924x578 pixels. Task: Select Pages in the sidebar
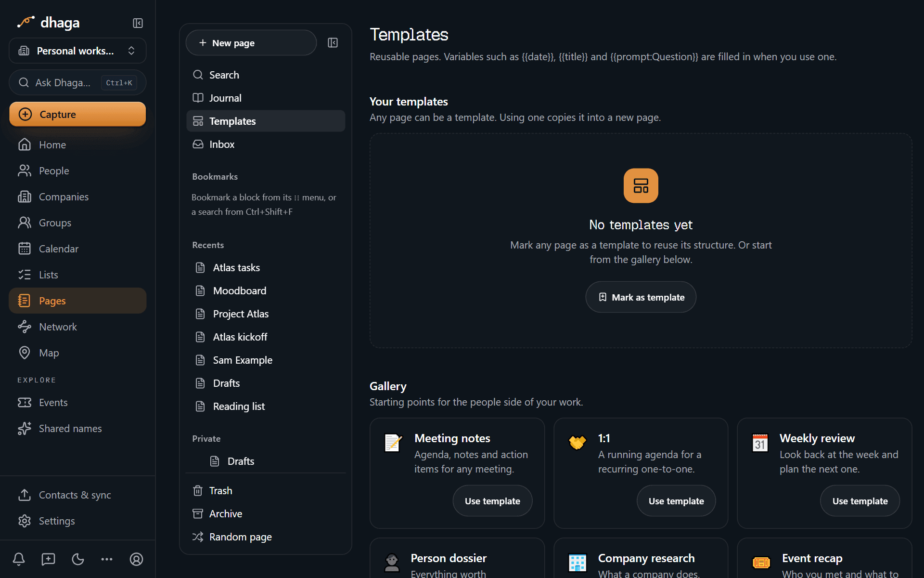[77, 301]
